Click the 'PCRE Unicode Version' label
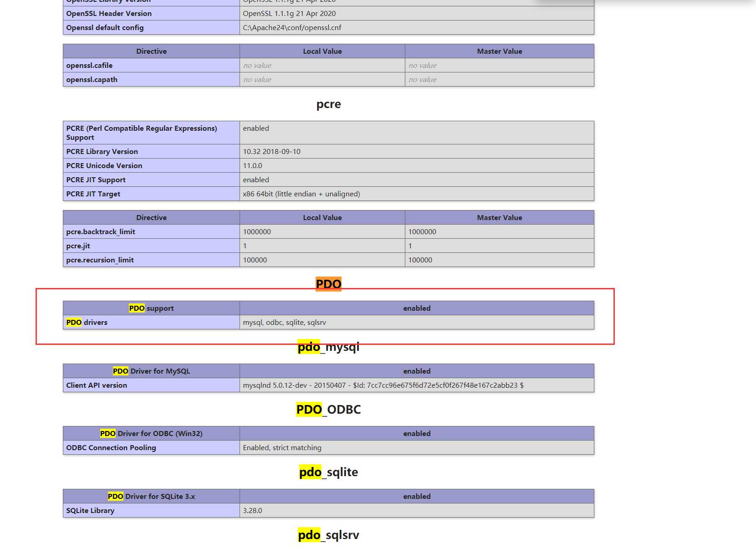This screenshot has width=756, height=549. (x=104, y=166)
